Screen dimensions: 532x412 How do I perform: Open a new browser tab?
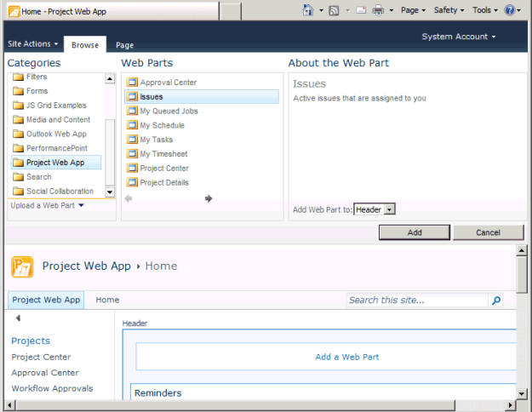pos(230,11)
